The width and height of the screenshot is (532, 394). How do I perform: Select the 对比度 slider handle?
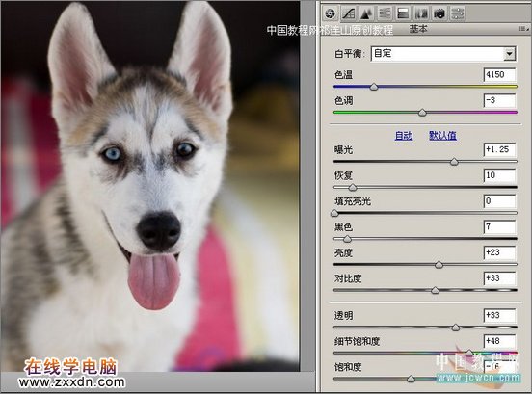point(435,290)
